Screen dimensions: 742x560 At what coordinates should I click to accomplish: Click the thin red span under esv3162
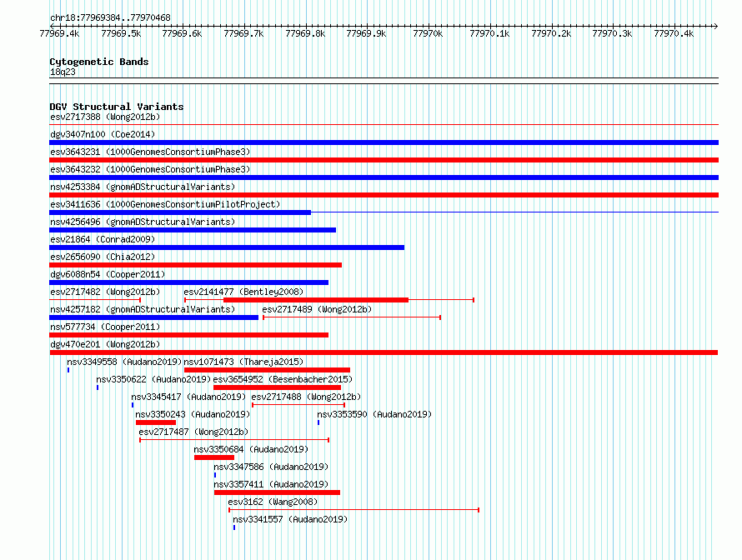[354, 510]
